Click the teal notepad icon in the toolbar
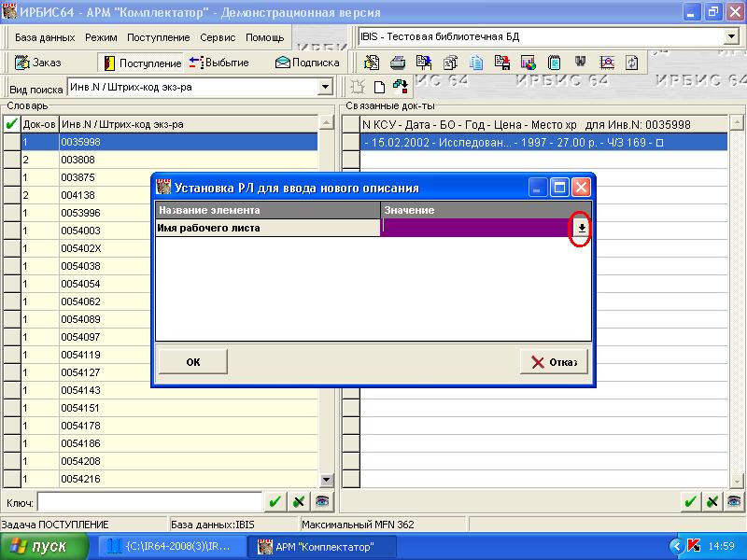The height and width of the screenshot is (560, 747). tap(555, 63)
